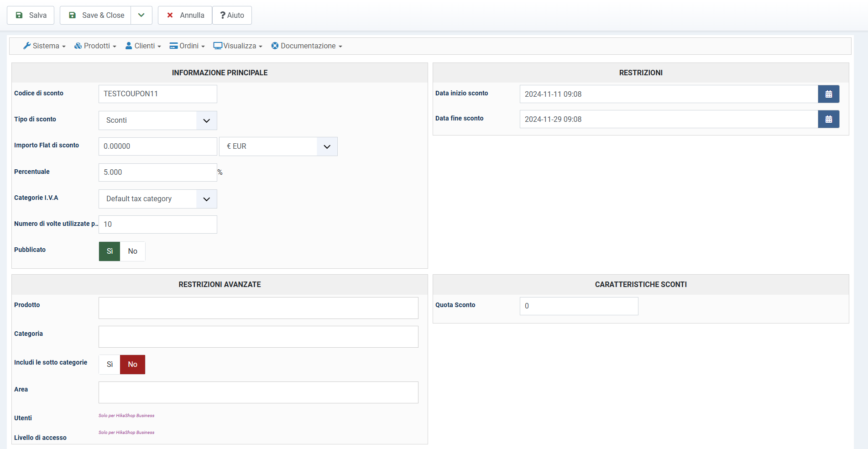This screenshot has width=868, height=449.
Task: Open the Aiuto help button
Action: tap(232, 15)
